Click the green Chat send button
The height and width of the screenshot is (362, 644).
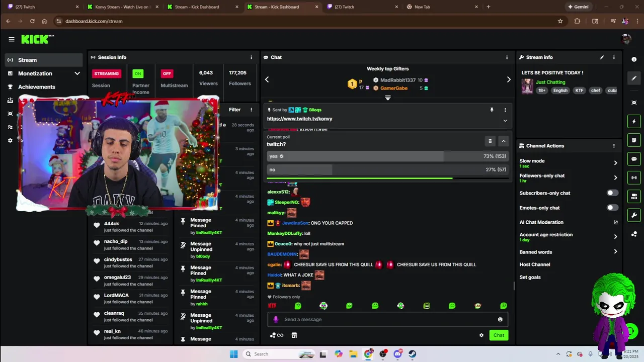coord(499,335)
